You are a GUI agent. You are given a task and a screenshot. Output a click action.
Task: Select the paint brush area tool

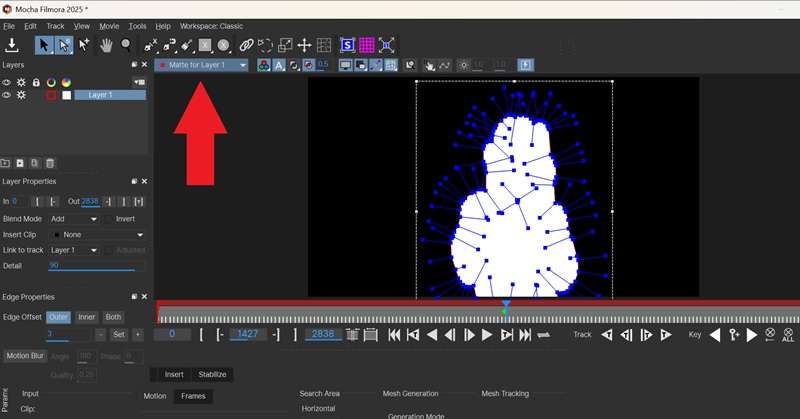click(x=187, y=45)
